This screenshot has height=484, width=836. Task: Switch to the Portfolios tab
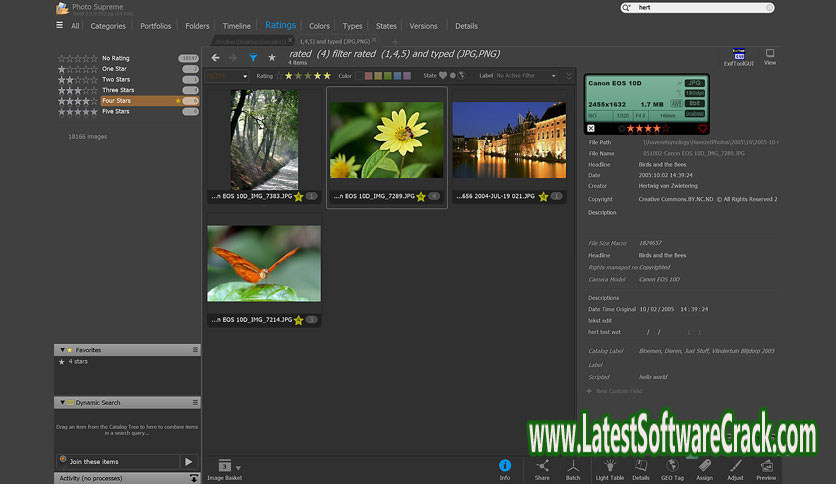(155, 26)
